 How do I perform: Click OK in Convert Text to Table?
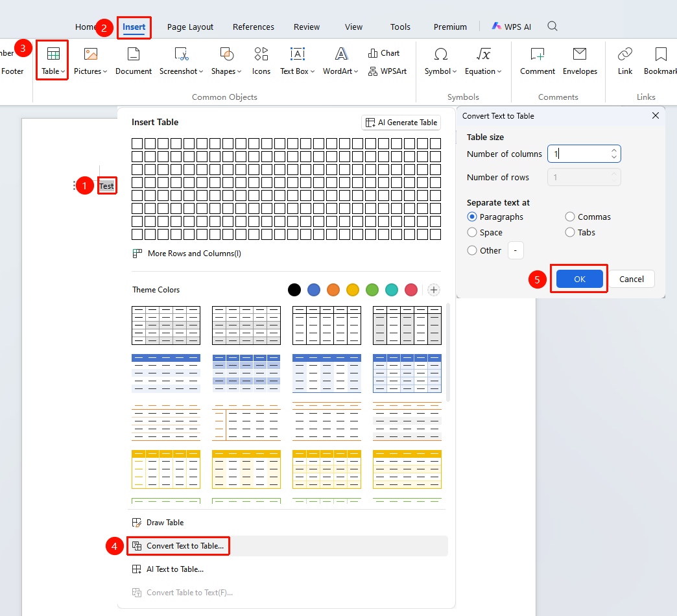[580, 279]
